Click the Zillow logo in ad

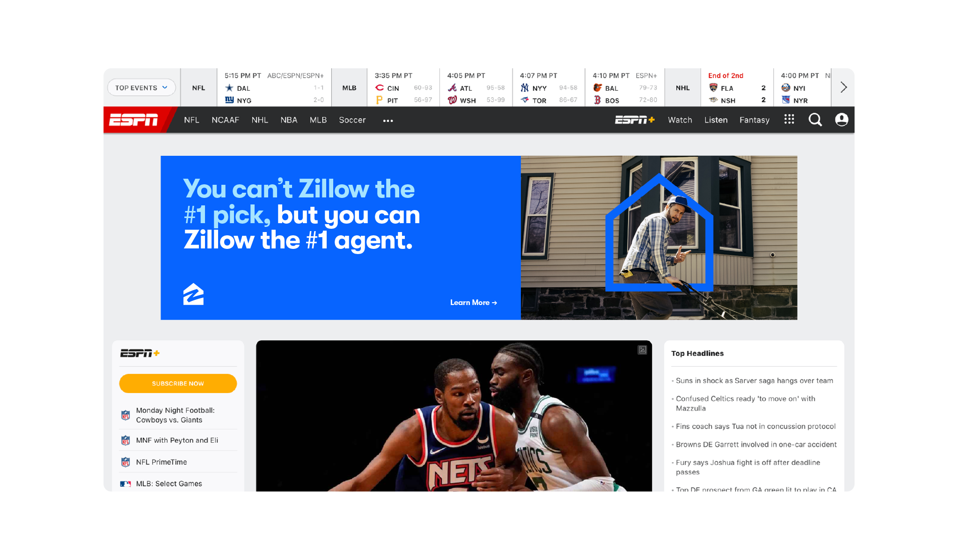[193, 294]
